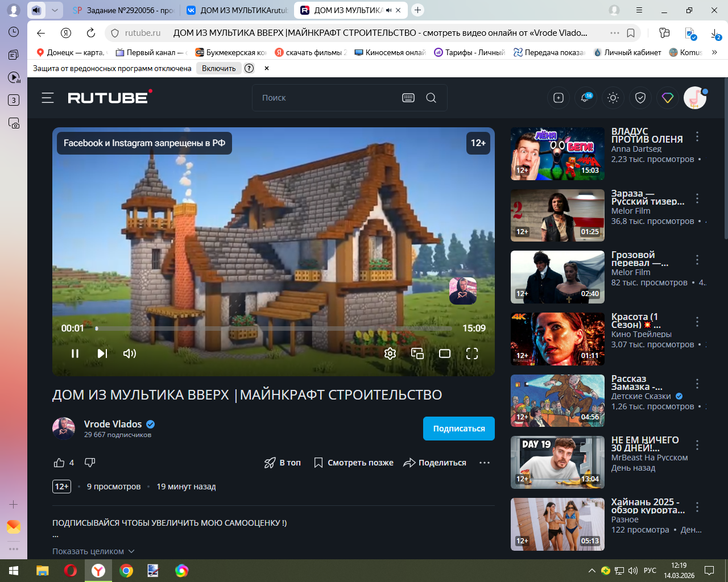This screenshot has width=728, height=582.
Task: Click the Vrode Vlados channel avatar
Action: 64,429
